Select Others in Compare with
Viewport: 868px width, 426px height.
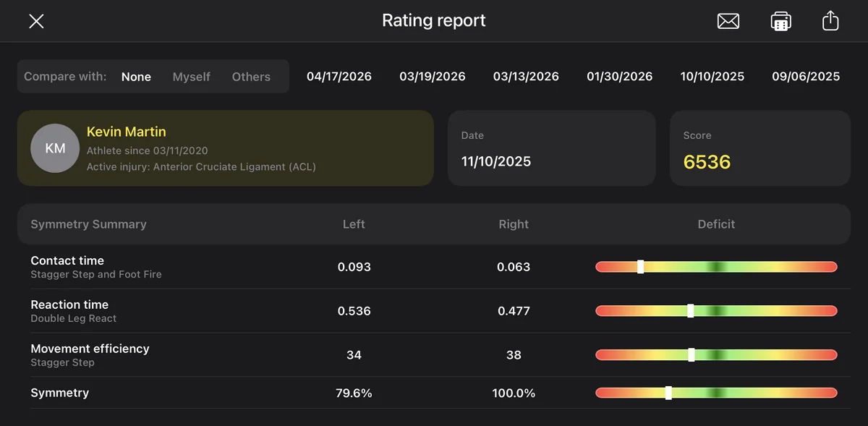(x=251, y=77)
